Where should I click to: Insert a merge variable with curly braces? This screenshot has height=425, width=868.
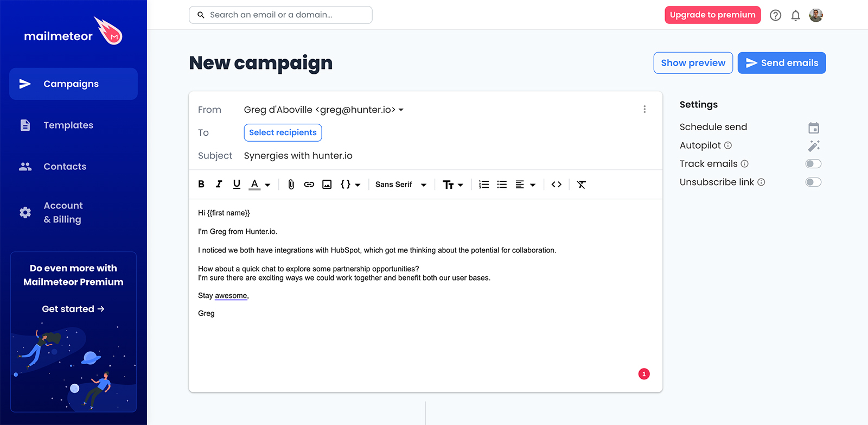click(346, 185)
